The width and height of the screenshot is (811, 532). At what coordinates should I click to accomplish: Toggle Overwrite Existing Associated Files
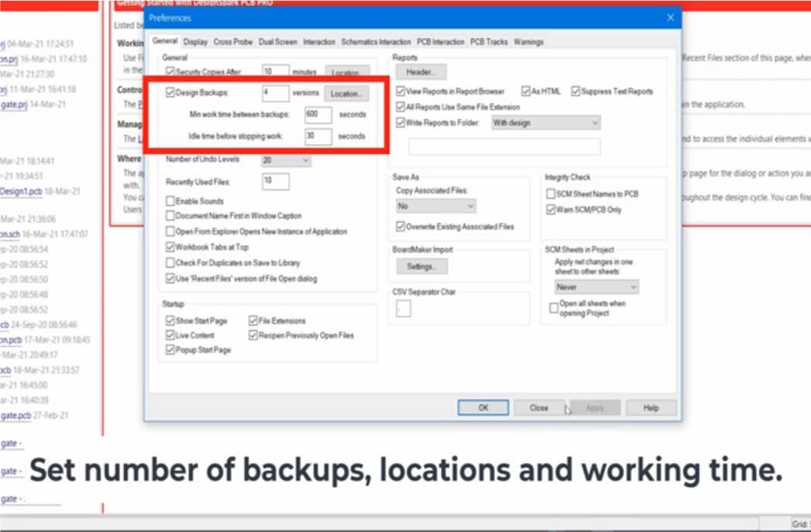point(400,226)
